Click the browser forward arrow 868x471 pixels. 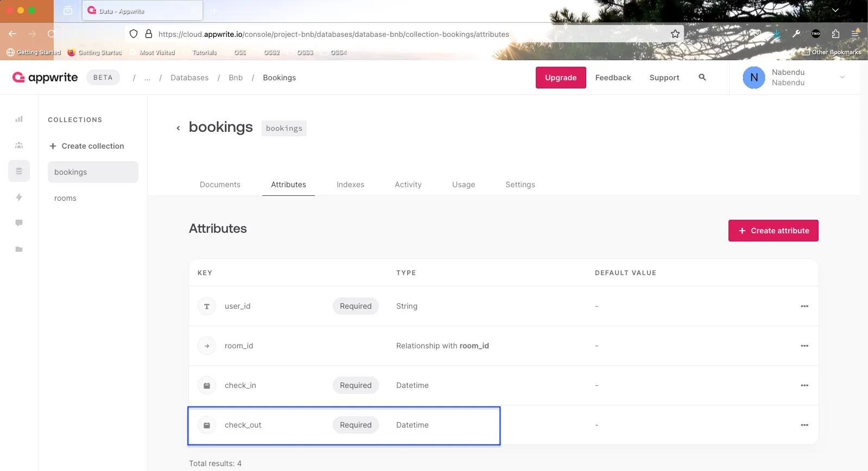tap(32, 34)
